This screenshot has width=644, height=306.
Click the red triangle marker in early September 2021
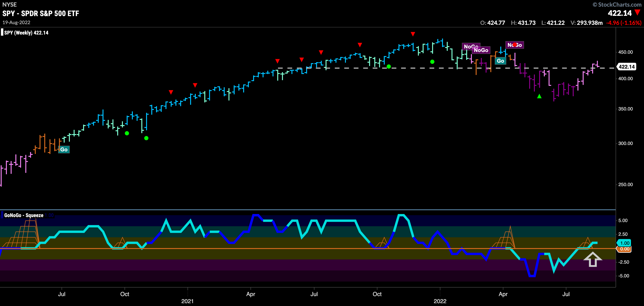pyautogui.click(x=360, y=45)
